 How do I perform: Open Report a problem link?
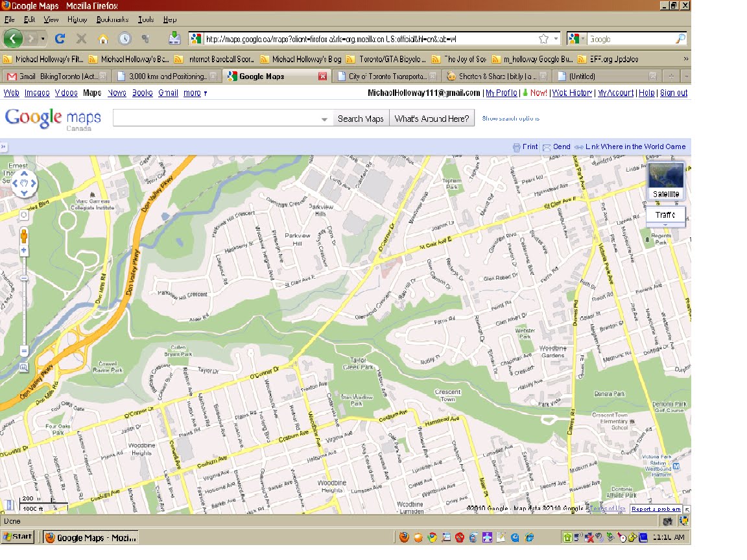click(656, 509)
